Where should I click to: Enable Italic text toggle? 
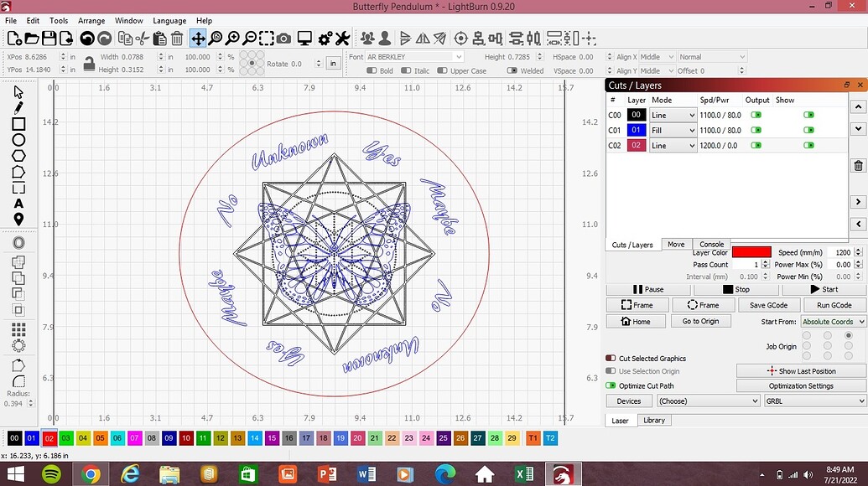click(x=406, y=70)
